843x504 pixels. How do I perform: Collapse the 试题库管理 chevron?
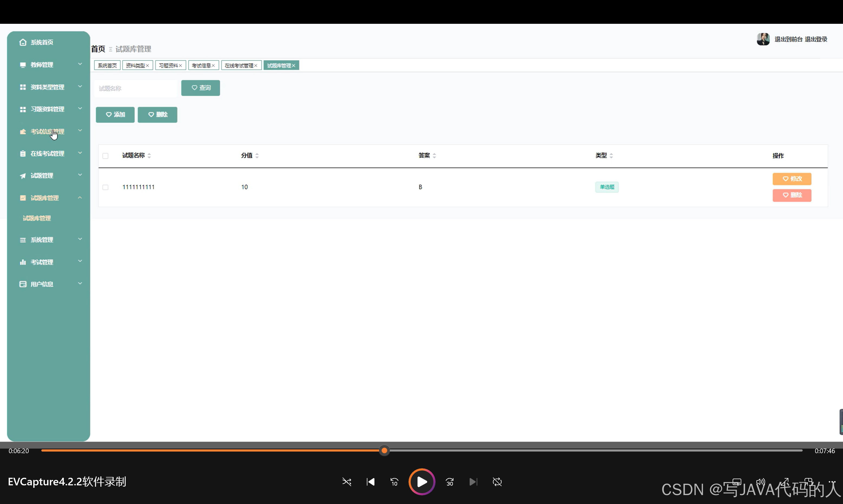click(80, 197)
